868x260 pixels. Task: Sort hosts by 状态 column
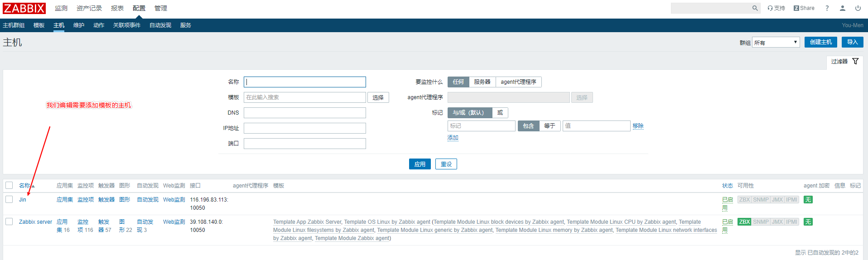click(727, 186)
